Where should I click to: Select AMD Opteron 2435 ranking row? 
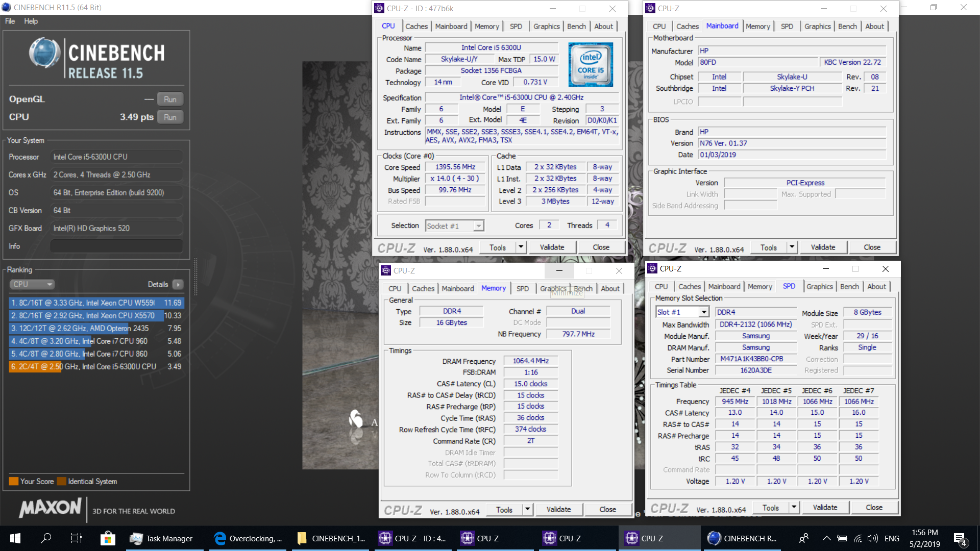(x=96, y=328)
